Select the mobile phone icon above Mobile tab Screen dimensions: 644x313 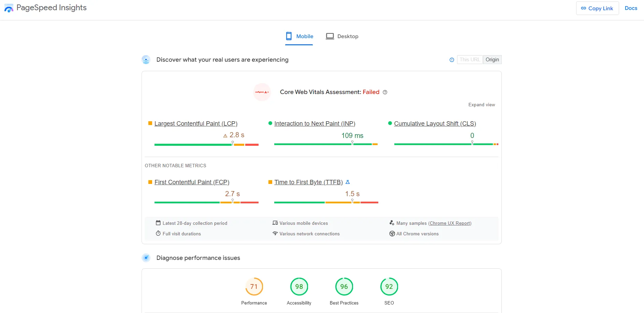[x=289, y=36]
